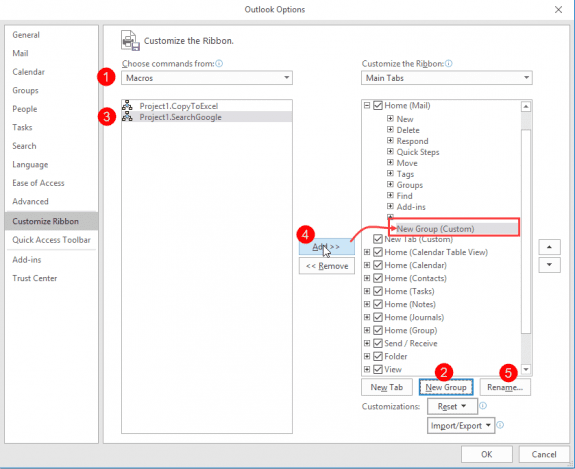This screenshot has height=469, width=575.
Task: Click the New Group button
Action: pos(446,387)
